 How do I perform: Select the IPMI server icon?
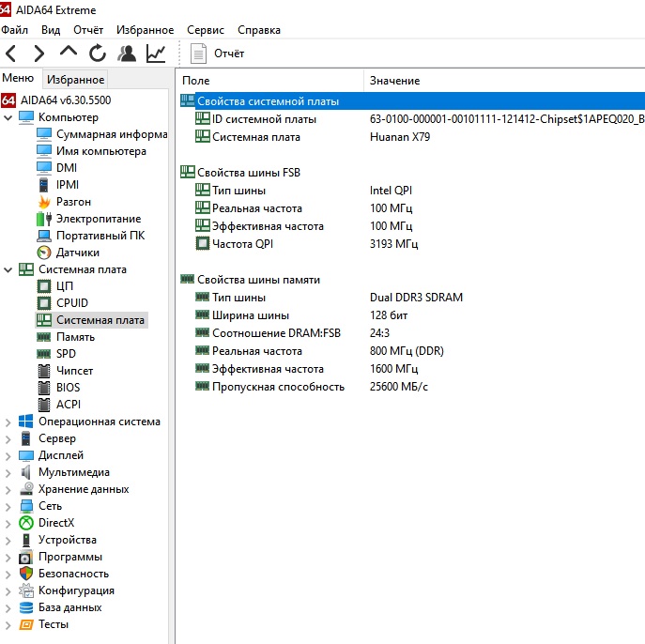pos(43,185)
